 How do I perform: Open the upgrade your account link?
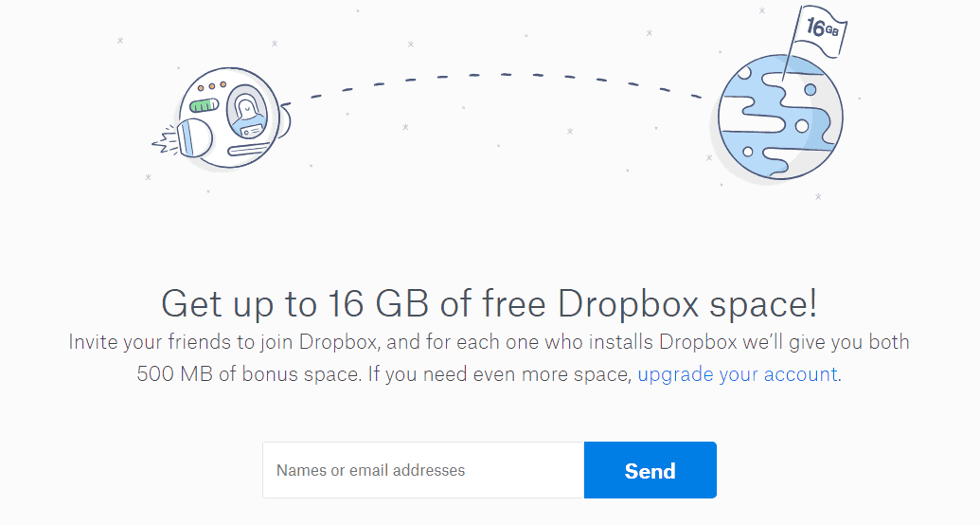click(x=738, y=374)
